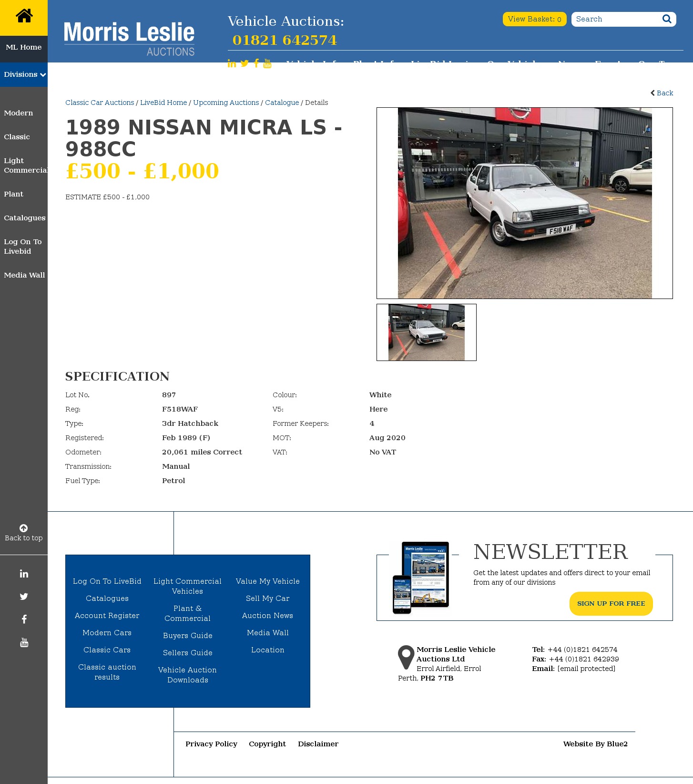The image size is (693, 784).
Task: Open footer Log On To LiveBid link
Action: [107, 581]
